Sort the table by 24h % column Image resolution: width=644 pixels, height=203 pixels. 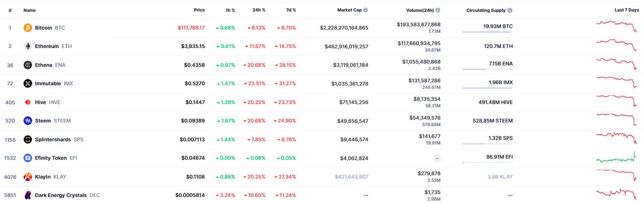(x=259, y=10)
